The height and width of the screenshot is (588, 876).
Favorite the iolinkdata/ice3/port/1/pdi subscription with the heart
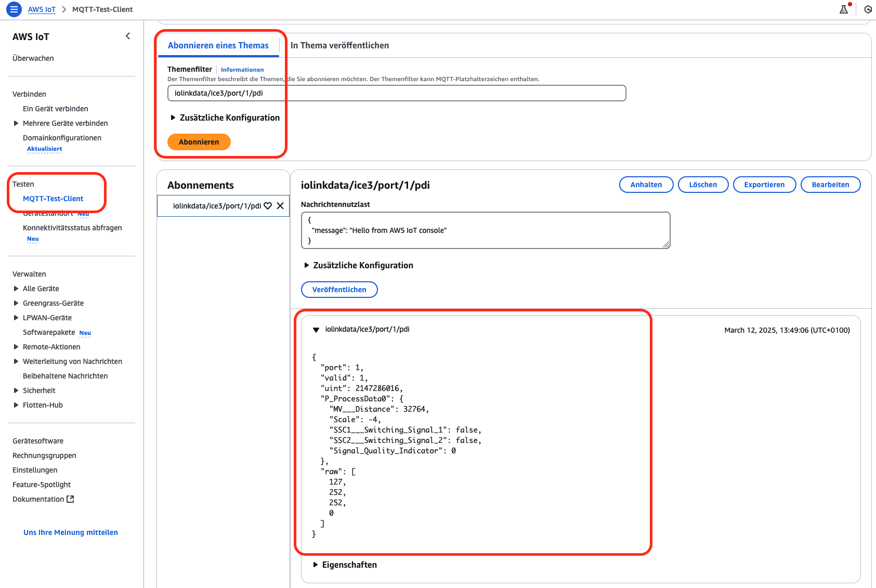(x=268, y=206)
